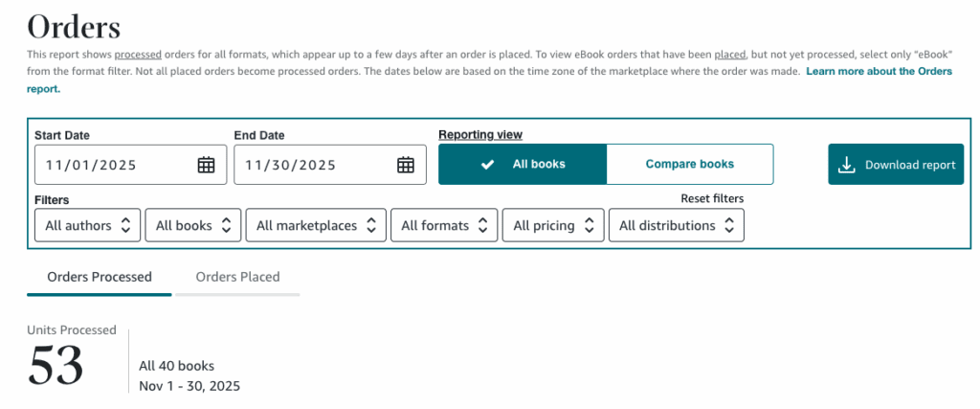The height and width of the screenshot is (409, 980).
Task: Follow the Learn more about Orders report link
Action: pos(879,72)
